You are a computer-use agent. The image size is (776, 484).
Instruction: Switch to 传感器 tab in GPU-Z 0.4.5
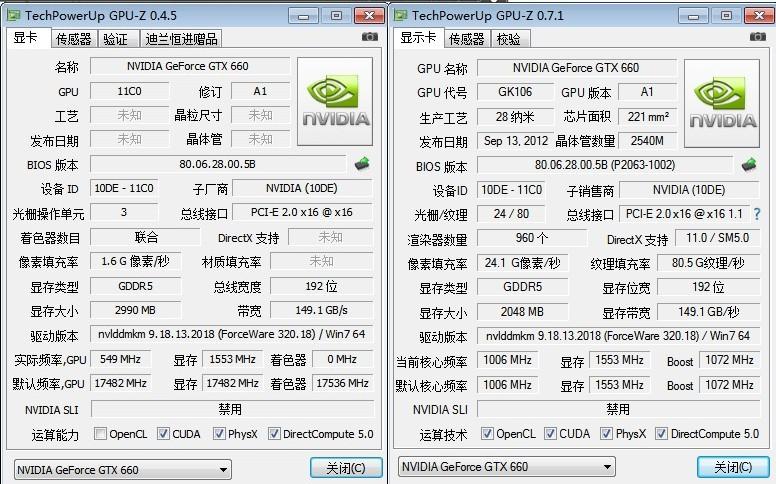(74, 39)
